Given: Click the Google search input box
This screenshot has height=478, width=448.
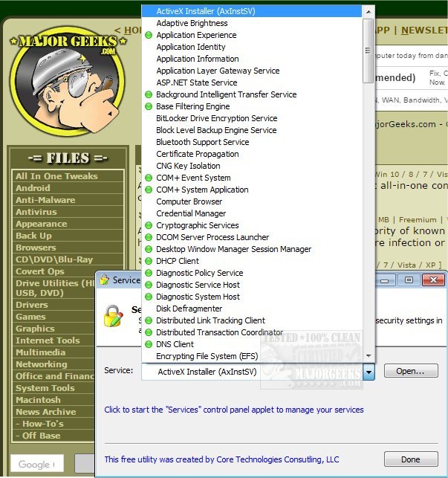Looking at the screenshot, I should coord(37,463).
